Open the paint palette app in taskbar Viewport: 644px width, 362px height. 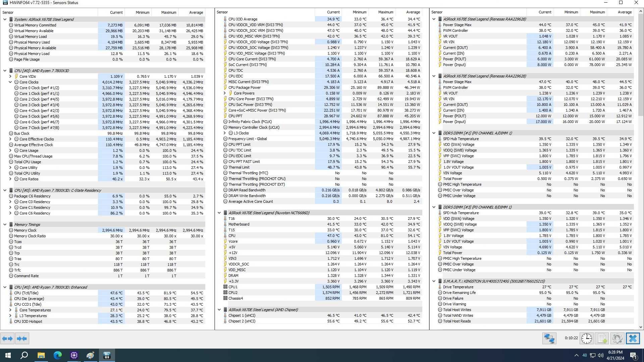91,355
